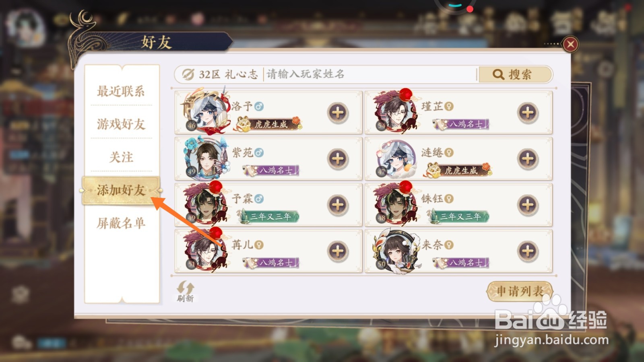The image size is (644, 362).
Task: Switch to 游戏好友 tab
Action: click(121, 124)
